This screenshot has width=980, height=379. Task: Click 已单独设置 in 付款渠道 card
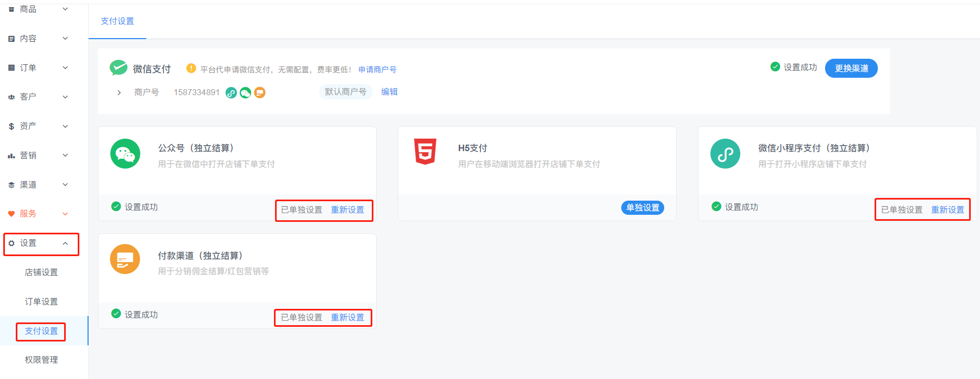(302, 318)
